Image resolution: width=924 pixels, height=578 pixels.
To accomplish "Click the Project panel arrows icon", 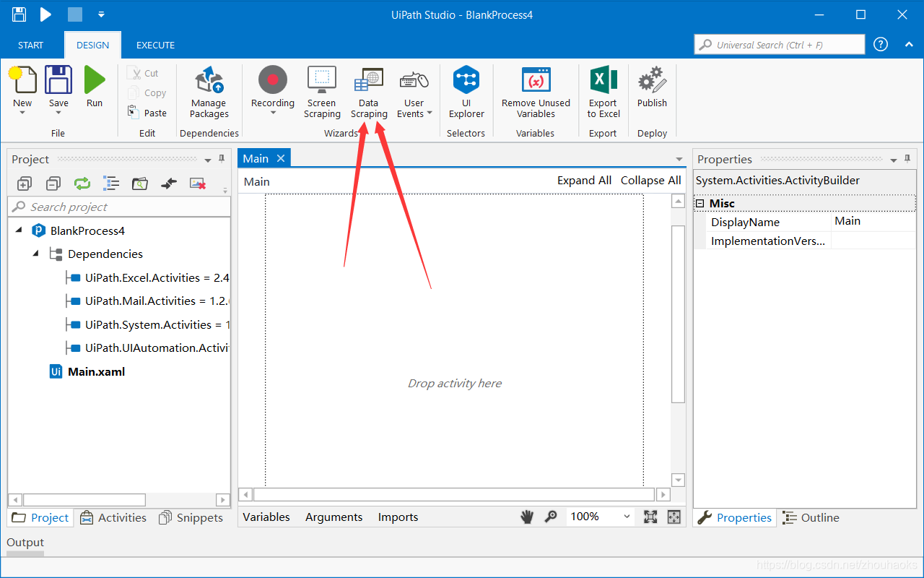I will point(169,184).
